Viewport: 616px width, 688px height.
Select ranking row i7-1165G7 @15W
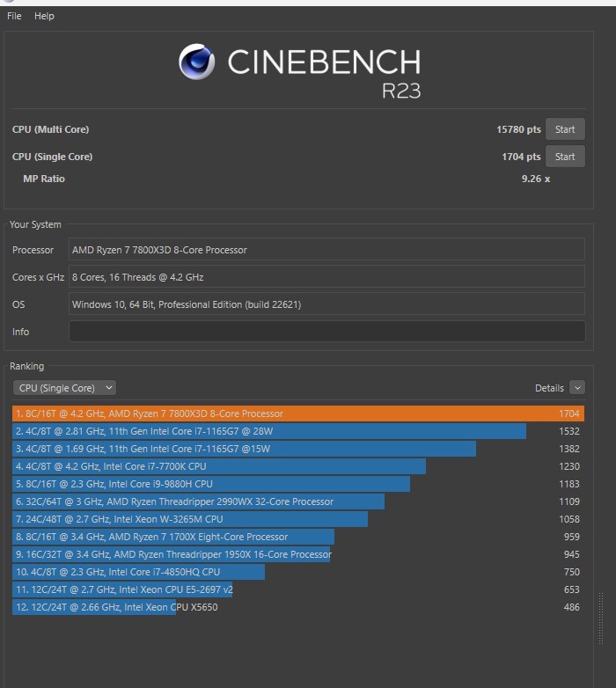(x=298, y=449)
